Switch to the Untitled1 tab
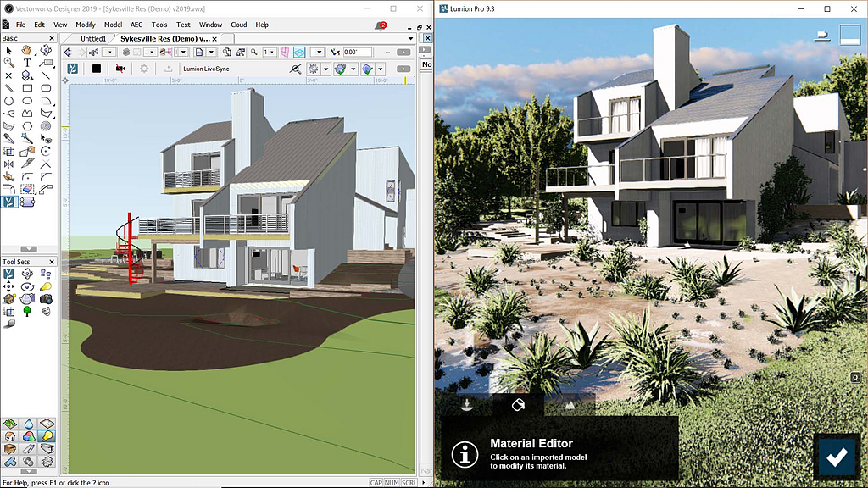The width and height of the screenshot is (868, 488). pos(93,39)
